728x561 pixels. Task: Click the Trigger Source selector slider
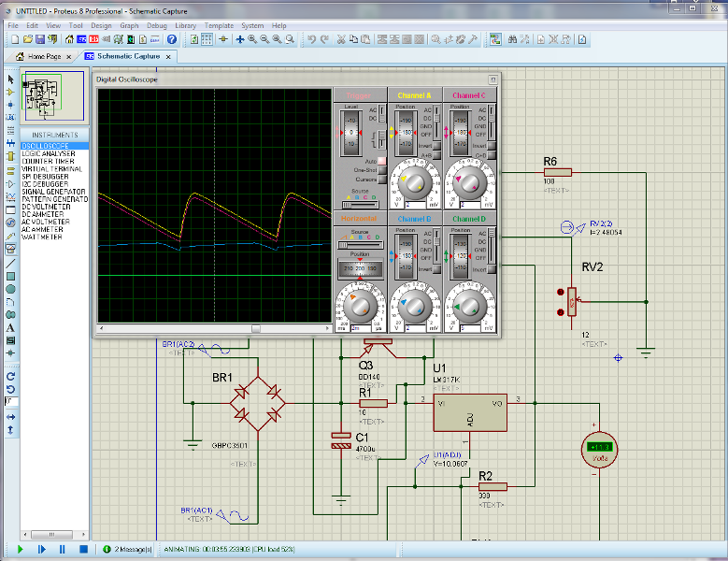[x=361, y=205]
